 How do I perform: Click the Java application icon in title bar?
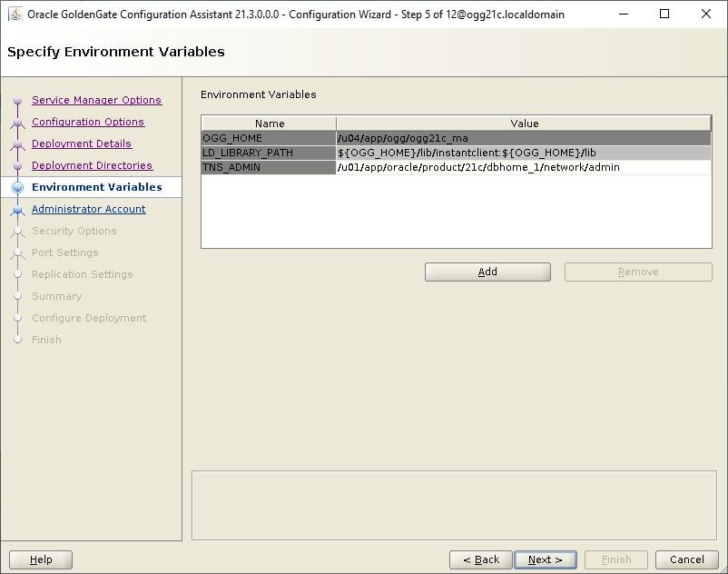(15, 15)
